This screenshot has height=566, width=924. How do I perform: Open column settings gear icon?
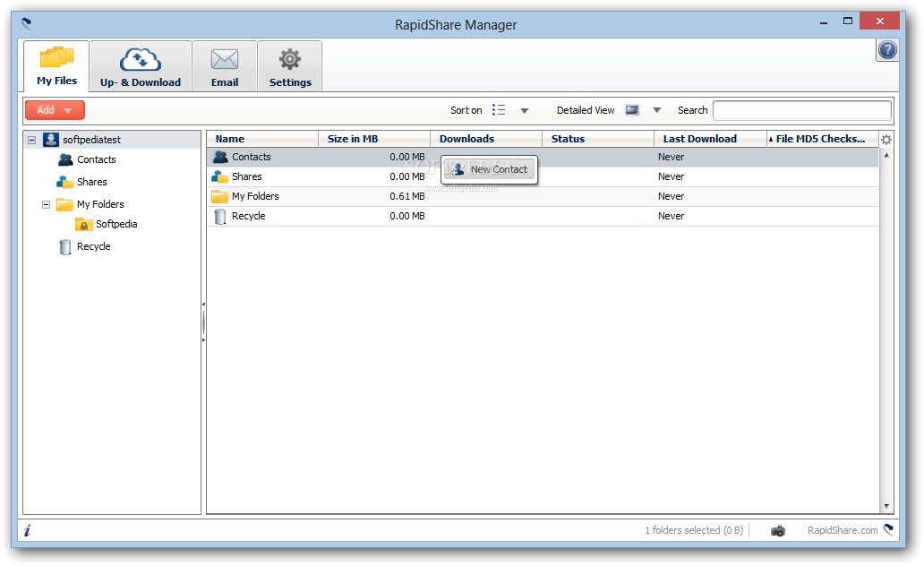tap(886, 140)
